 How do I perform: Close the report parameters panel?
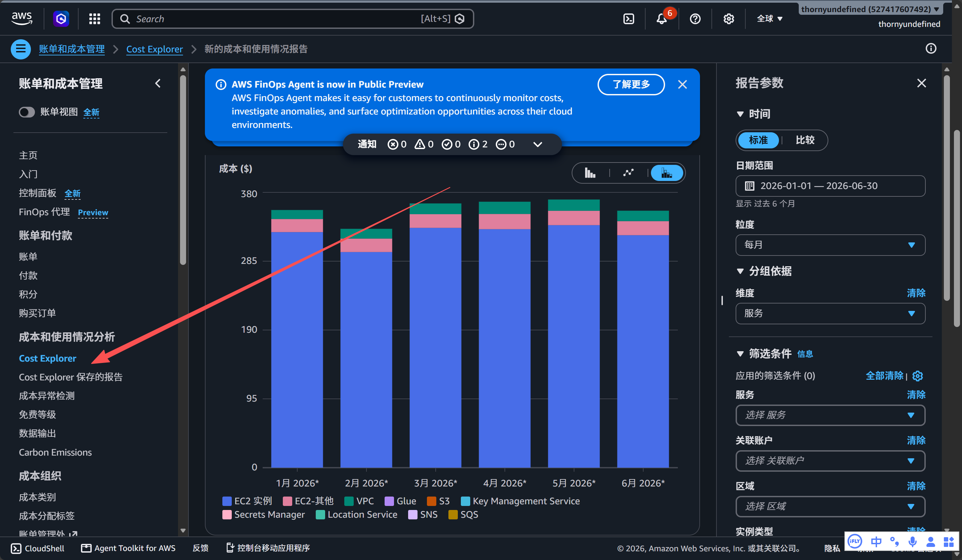(x=922, y=83)
